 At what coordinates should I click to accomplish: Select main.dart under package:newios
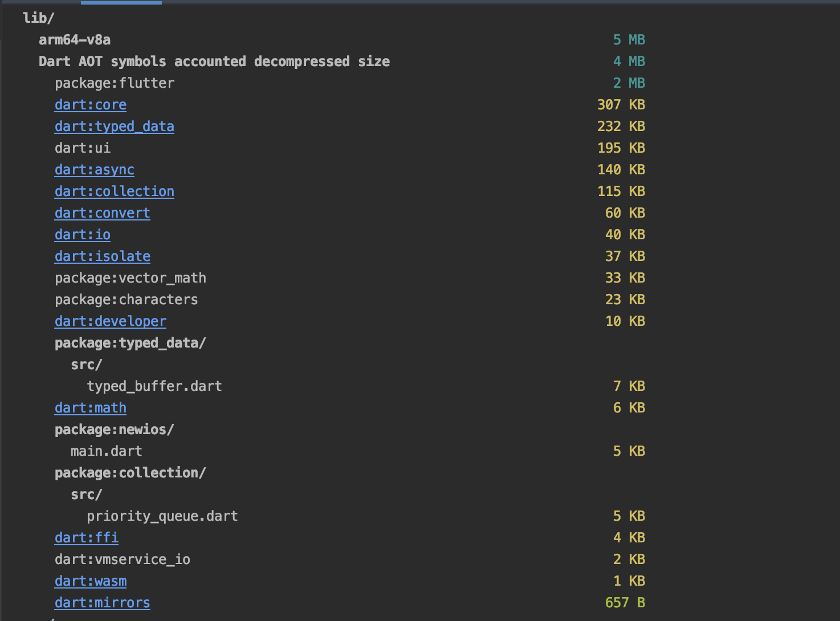tap(107, 451)
